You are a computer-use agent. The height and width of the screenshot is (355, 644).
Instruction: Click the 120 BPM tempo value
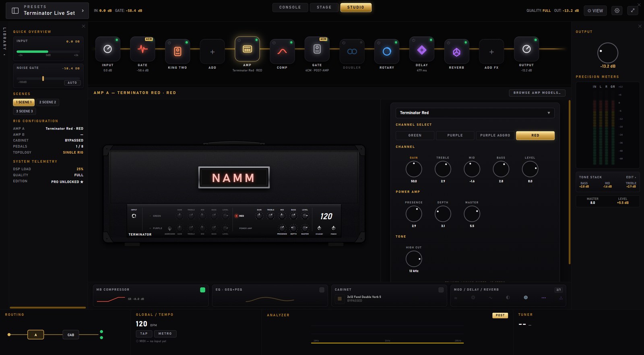pyautogui.click(x=141, y=324)
